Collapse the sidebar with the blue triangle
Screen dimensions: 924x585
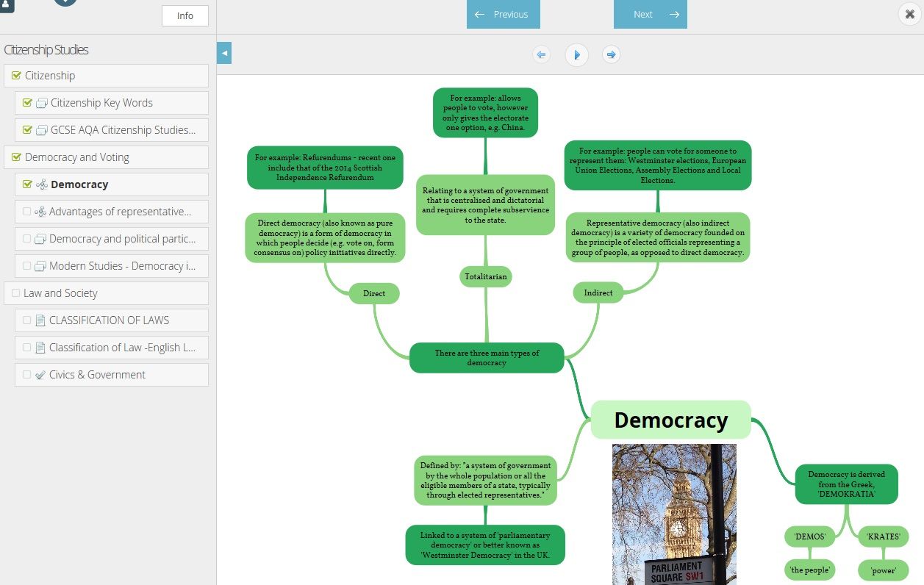tap(224, 53)
